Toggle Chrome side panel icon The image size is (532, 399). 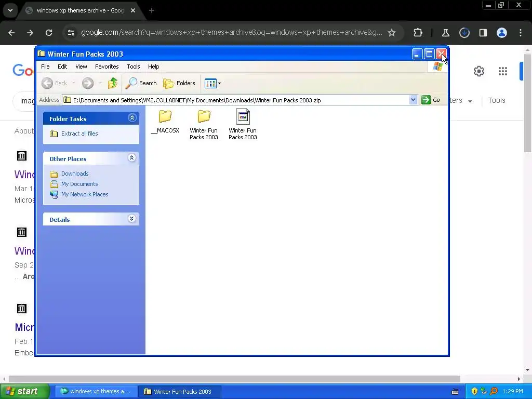pos(483,33)
